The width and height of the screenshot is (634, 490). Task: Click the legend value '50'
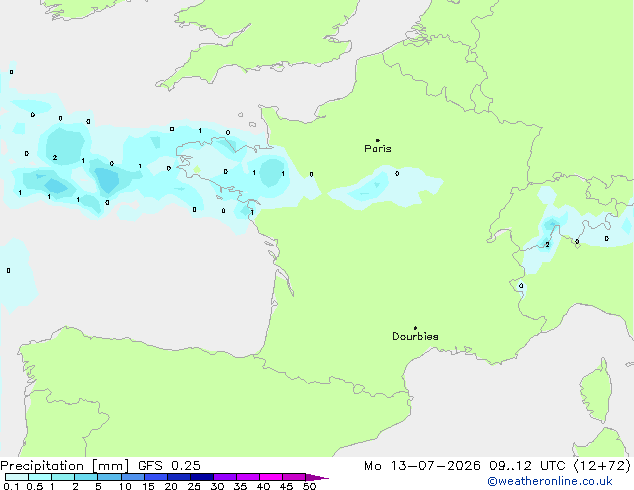pyautogui.click(x=309, y=486)
